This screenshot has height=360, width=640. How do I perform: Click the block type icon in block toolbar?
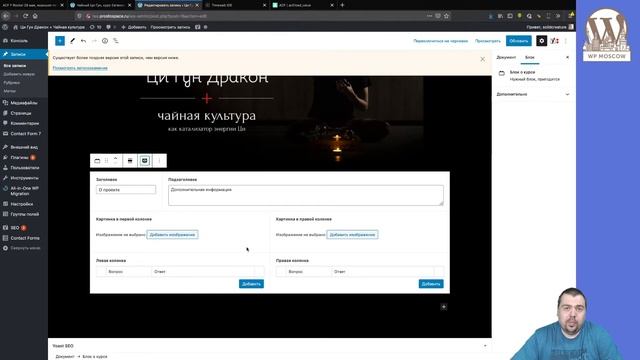pyautogui.click(x=97, y=161)
